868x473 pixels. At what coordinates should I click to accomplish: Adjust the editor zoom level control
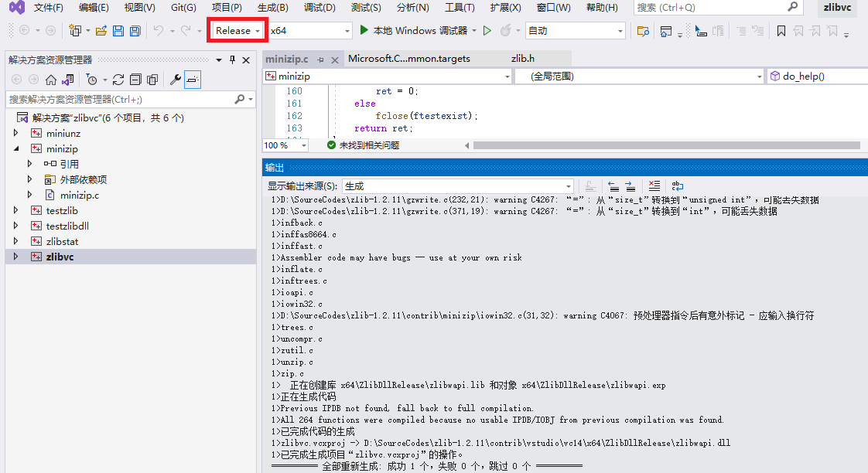point(283,144)
